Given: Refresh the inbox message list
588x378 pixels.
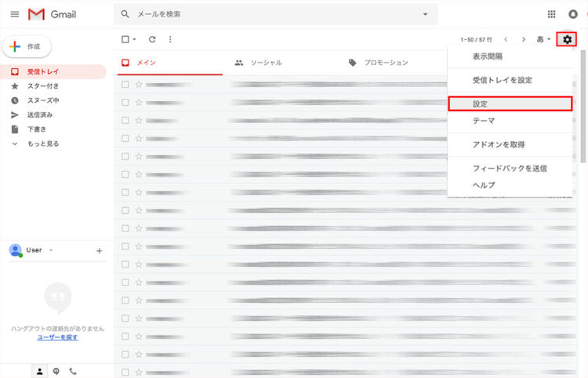Looking at the screenshot, I should point(152,39).
